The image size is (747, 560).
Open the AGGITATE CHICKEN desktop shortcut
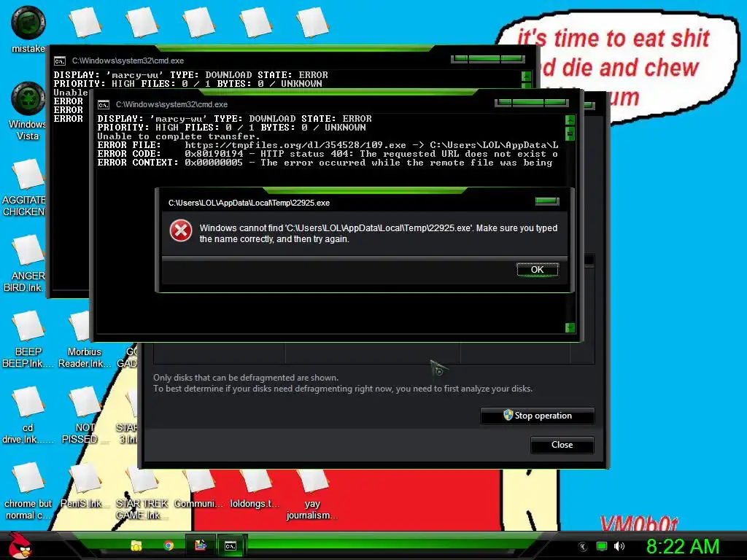[25, 187]
